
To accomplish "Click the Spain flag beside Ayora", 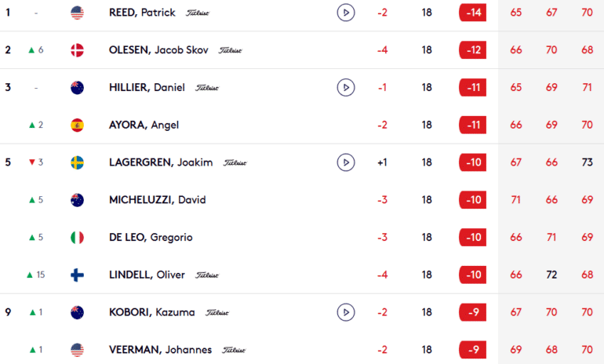I will pyautogui.click(x=78, y=125).
